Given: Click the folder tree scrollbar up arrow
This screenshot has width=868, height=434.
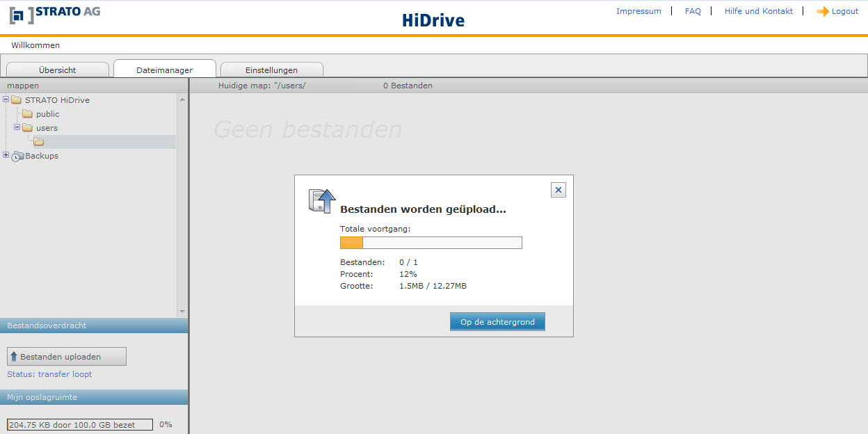Looking at the screenshot, I should [182, 99].
